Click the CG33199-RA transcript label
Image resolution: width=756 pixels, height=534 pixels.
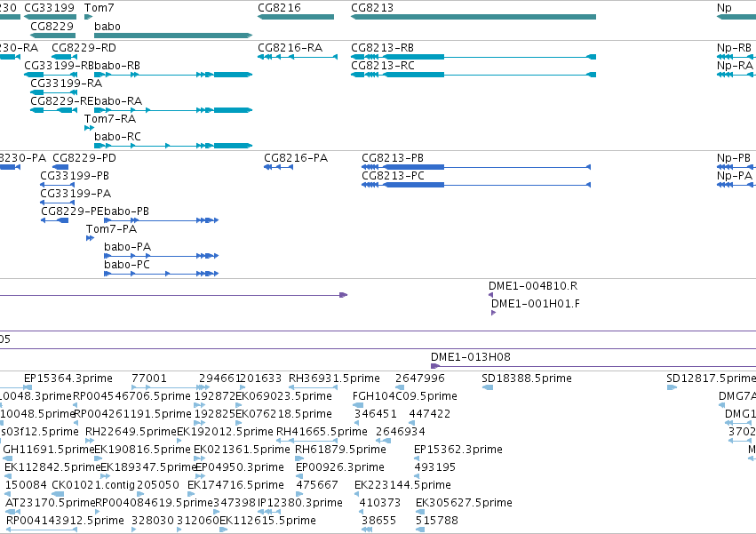67,84
